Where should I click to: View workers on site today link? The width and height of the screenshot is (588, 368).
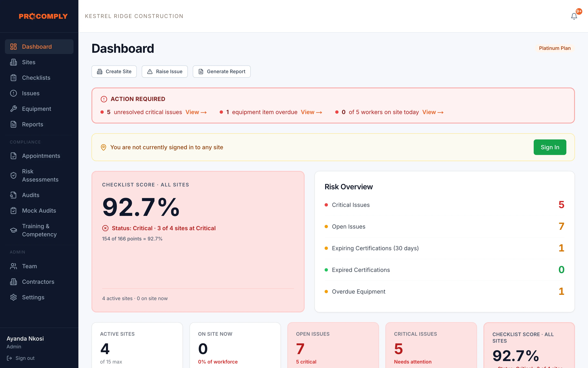click(433, 112)
